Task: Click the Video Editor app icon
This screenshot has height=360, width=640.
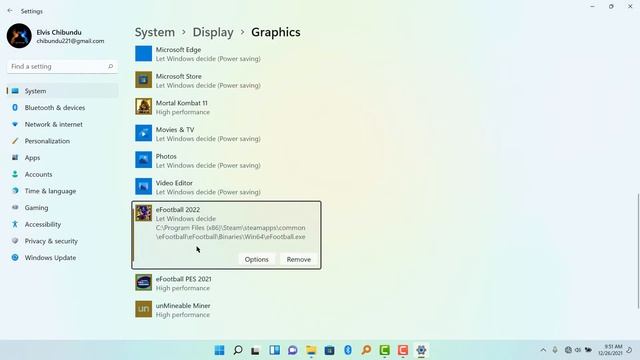Action: click(144, 187)
